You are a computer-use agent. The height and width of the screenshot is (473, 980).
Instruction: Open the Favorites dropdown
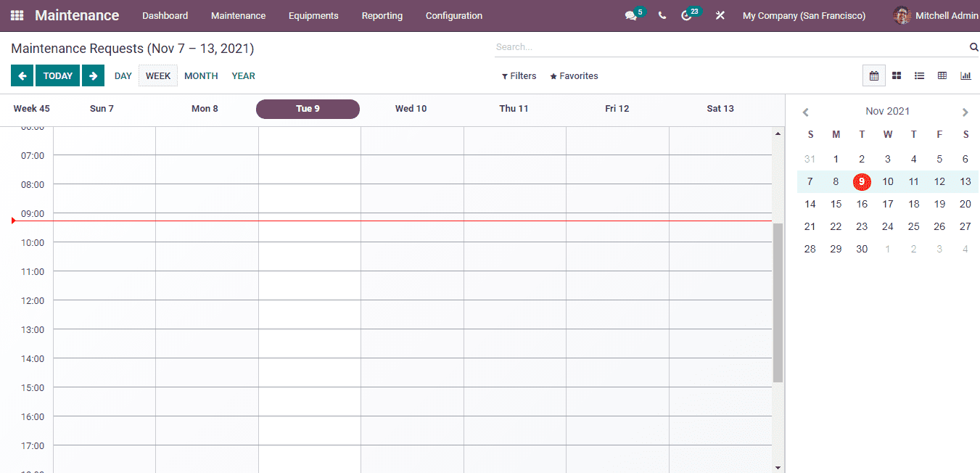pos(573,75)
